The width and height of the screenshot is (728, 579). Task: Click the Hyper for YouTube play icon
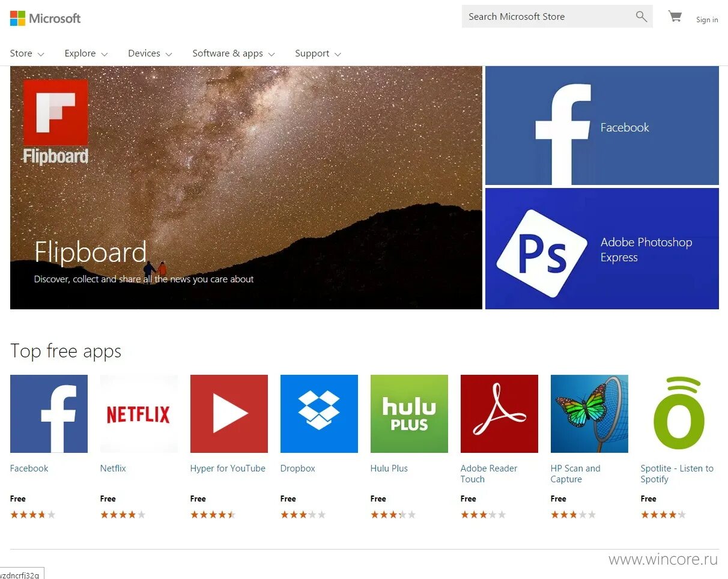[229, 414]
